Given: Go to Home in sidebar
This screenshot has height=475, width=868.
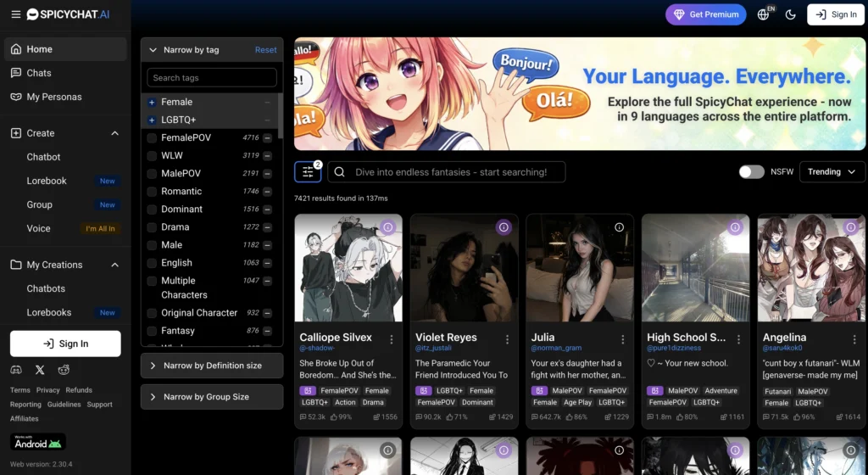Looking at the screenshot, I should coord(65,49).
